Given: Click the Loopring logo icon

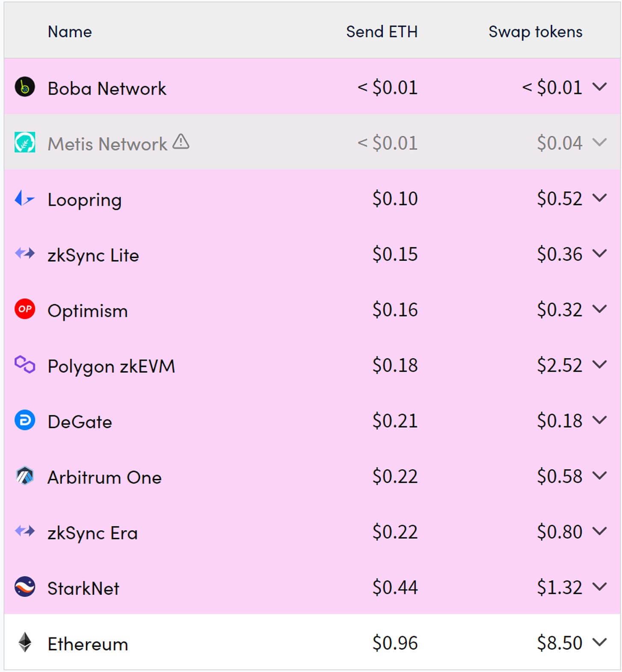Looking at the screenshot, I should tap(25, 199).
